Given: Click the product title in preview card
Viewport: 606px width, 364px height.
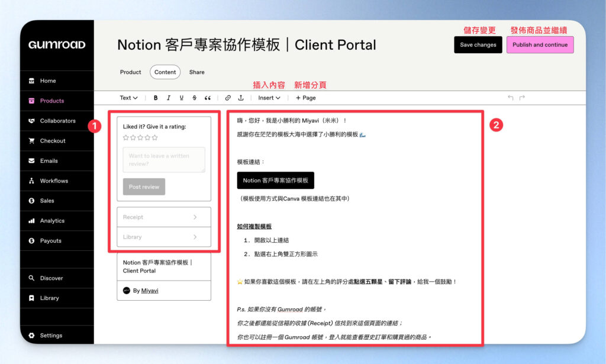Looking at the screenshot, I should point(157,266).
